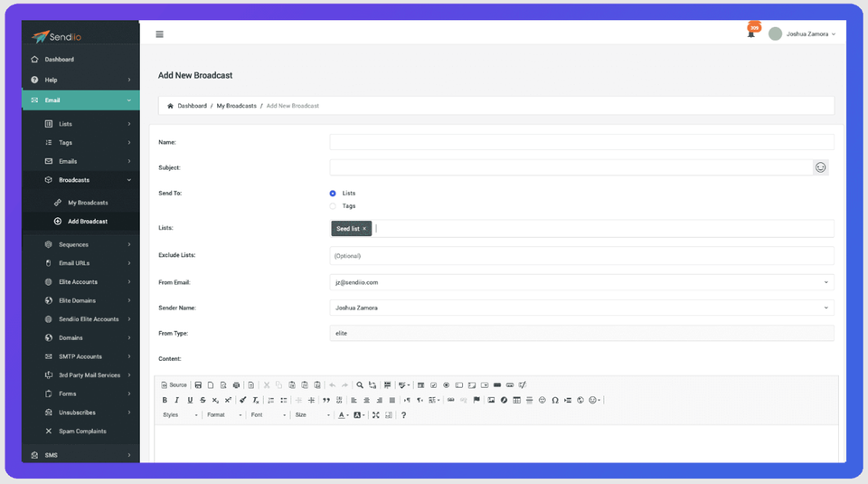Toggle sidebar with hamburger menu icon
The width and height of the screenshot is (868, 484).
159,34
